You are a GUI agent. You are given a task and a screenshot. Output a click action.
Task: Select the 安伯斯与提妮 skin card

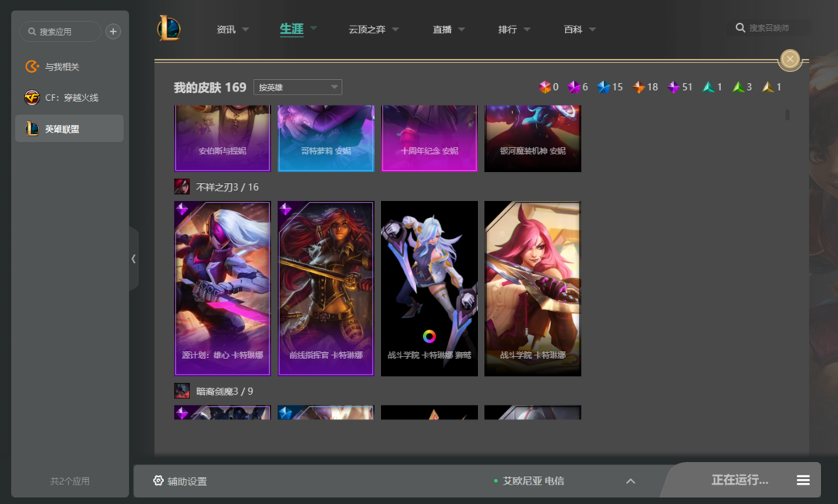point(223,138)
